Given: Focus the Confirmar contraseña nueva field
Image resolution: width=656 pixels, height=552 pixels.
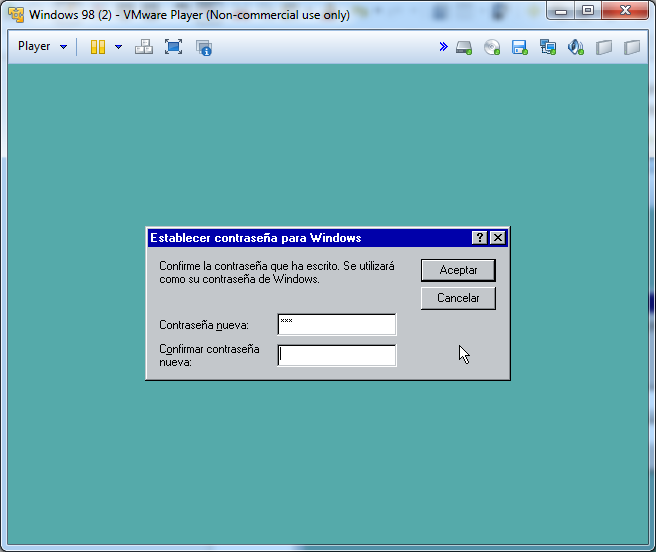Looking at the screenshot, I should [x=336, y=355].
